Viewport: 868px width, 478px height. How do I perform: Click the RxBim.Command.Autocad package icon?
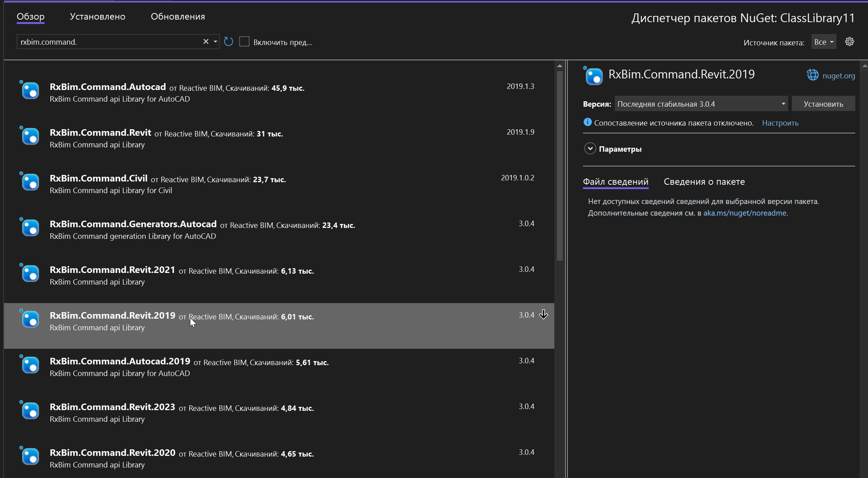30,90
